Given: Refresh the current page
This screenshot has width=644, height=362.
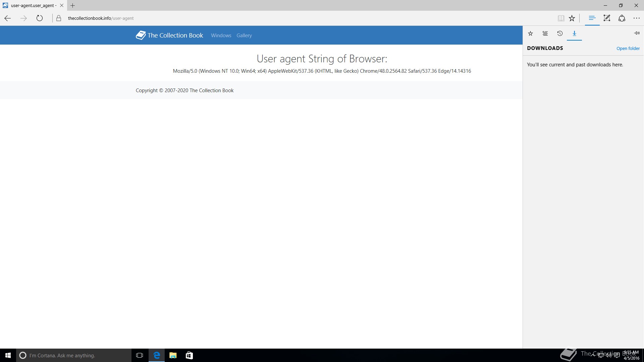Looking at the screenshot, I should [40, 18].
